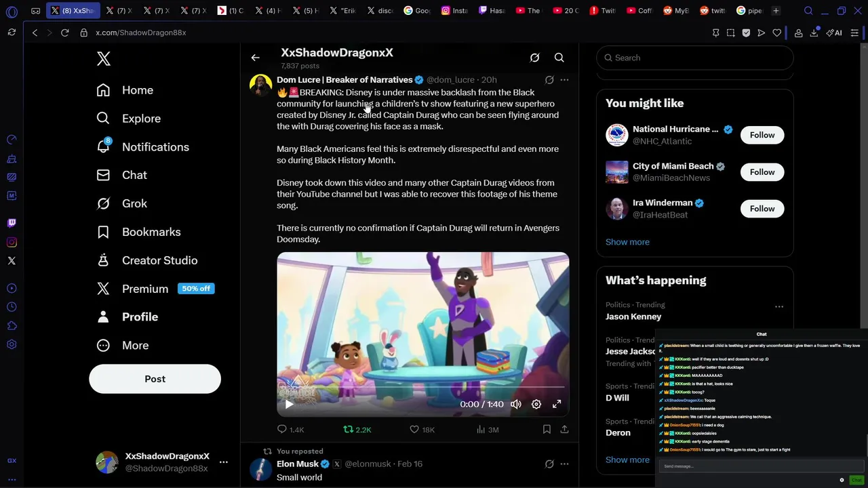
Task: Click the address bar showing x.com/ShadowDragon88x
Action: [x=140, y=33]
